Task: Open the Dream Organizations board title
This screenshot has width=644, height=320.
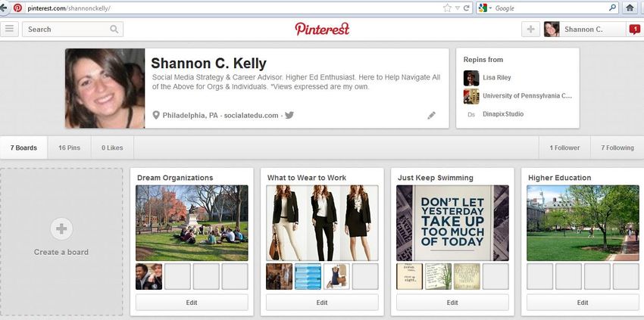Action: [x=175, y=178]
